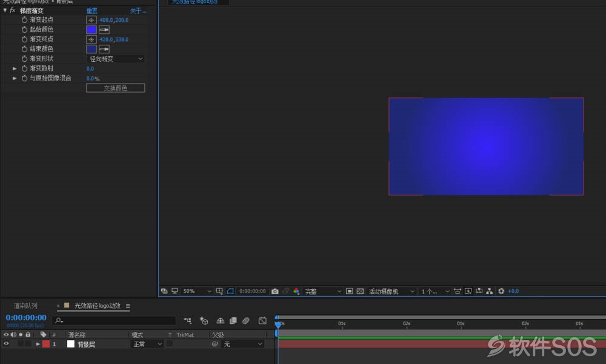Click 重置 to reset the effect

(92, 11)
